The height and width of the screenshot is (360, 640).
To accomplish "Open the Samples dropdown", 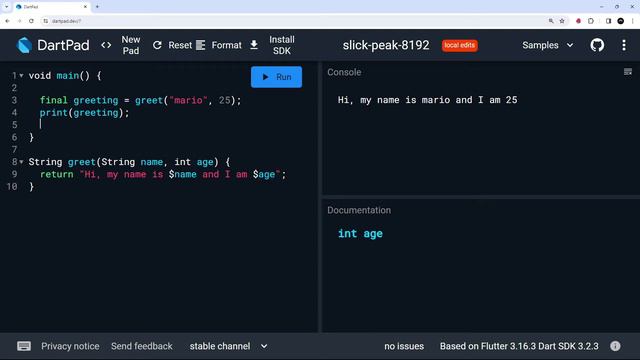I will [x=548, y=45].
